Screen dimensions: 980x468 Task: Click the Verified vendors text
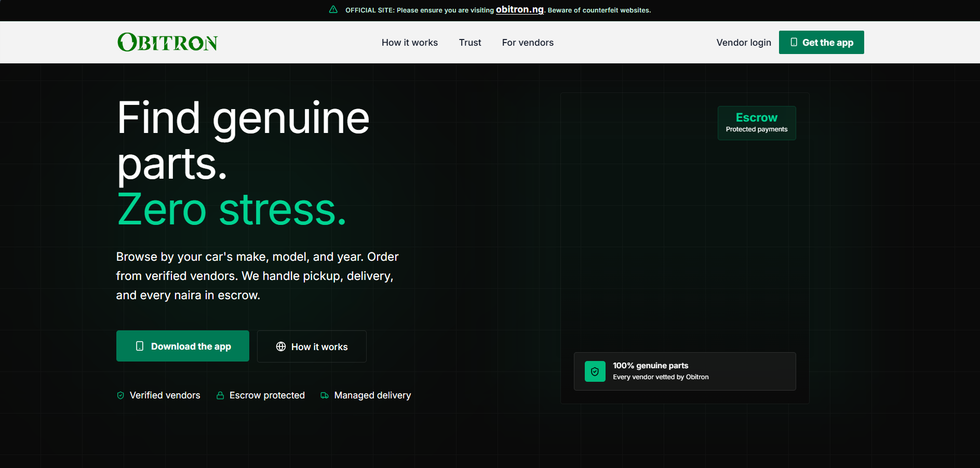165,395
